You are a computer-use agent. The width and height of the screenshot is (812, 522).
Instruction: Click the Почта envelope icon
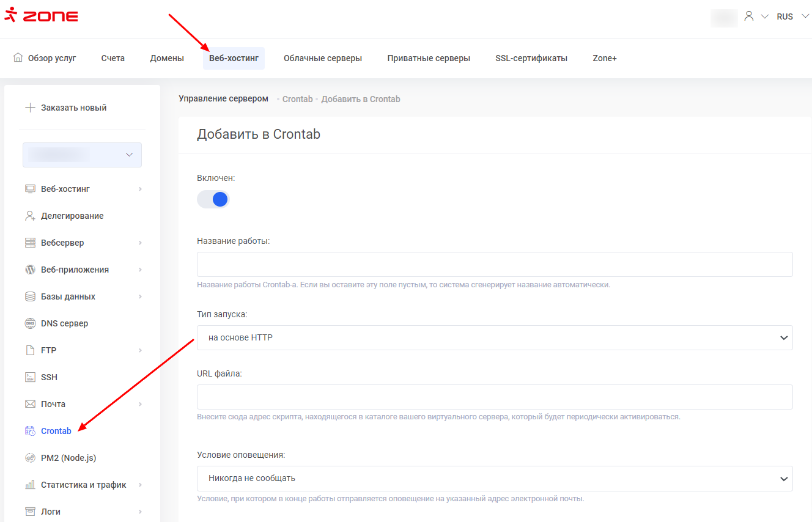point(30,404)
